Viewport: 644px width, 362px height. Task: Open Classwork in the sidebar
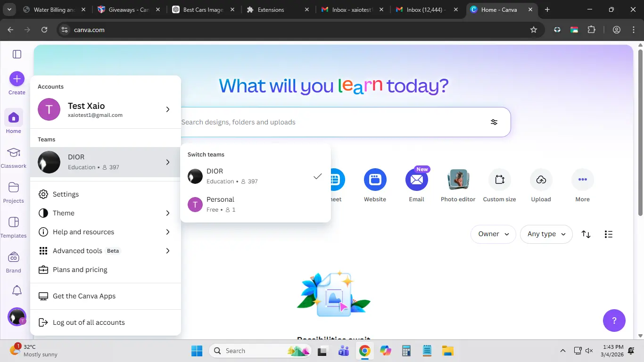14,158
